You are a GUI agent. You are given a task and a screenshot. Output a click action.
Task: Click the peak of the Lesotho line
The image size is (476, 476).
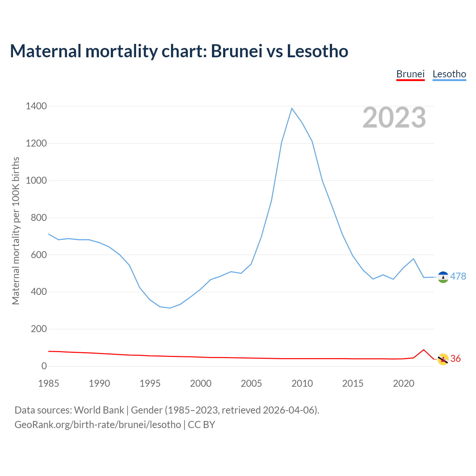coord(292,108)
